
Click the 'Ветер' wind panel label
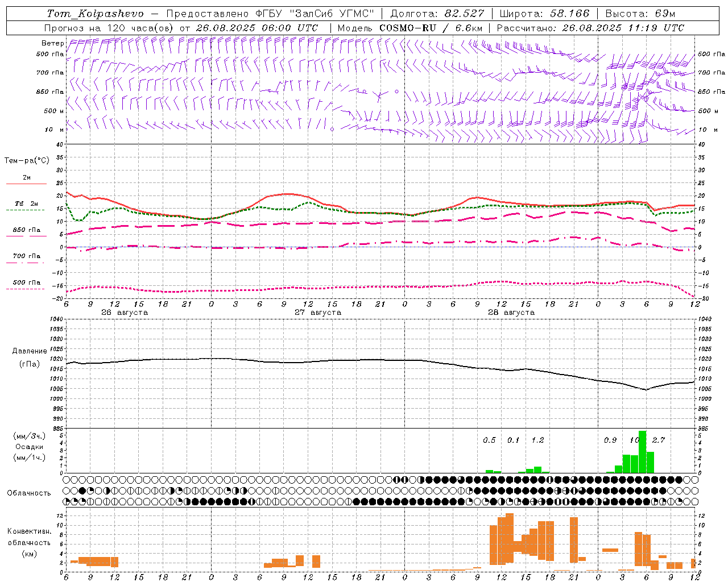coord(52,43)
